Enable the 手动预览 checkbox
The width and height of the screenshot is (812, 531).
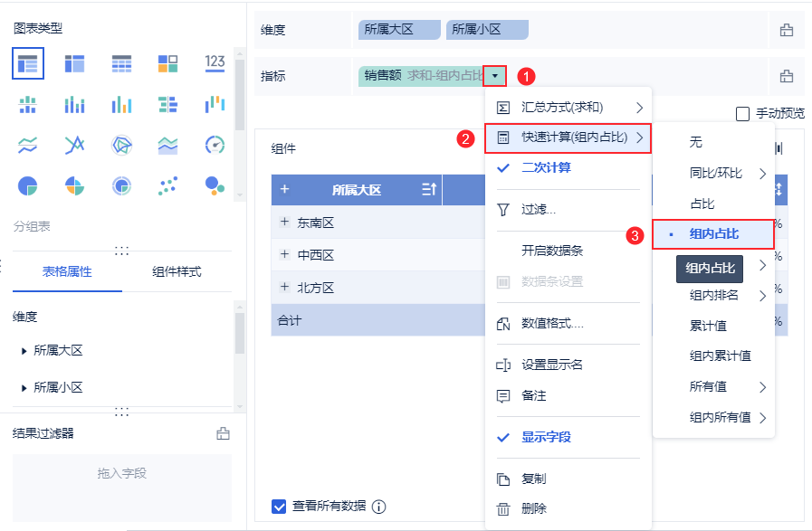pos(742,114)
